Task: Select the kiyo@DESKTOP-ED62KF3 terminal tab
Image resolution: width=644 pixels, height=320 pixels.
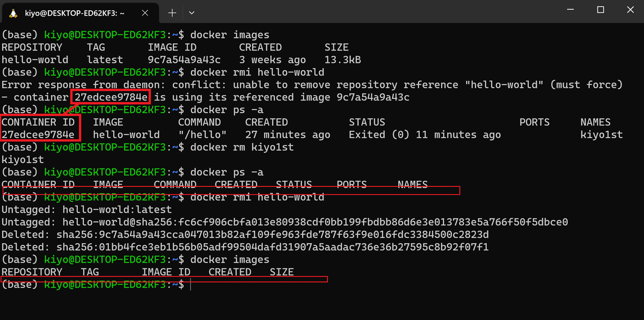Action: tap(80, 13)
